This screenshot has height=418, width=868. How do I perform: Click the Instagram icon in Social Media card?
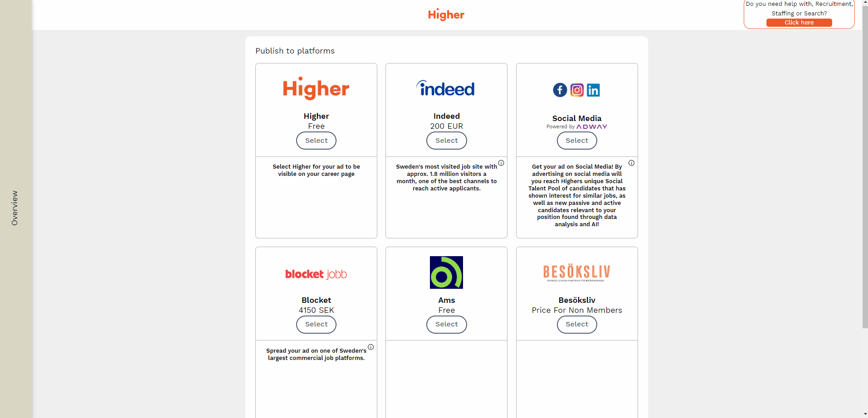tap(577, 90)
